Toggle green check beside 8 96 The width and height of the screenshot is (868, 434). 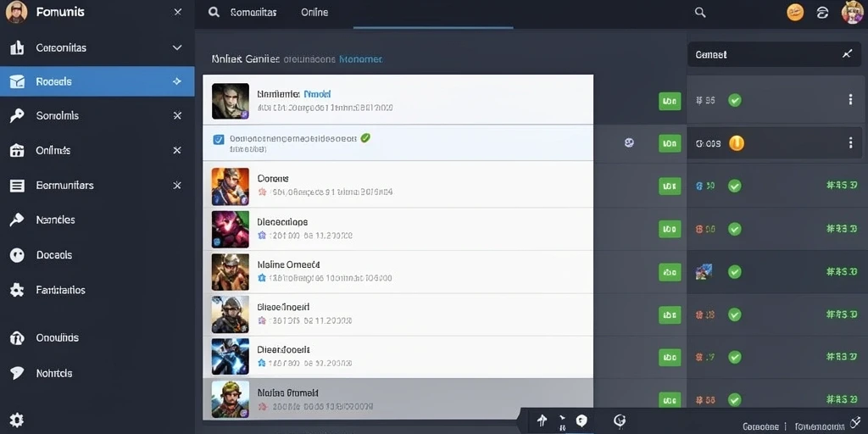coord(735,229)
